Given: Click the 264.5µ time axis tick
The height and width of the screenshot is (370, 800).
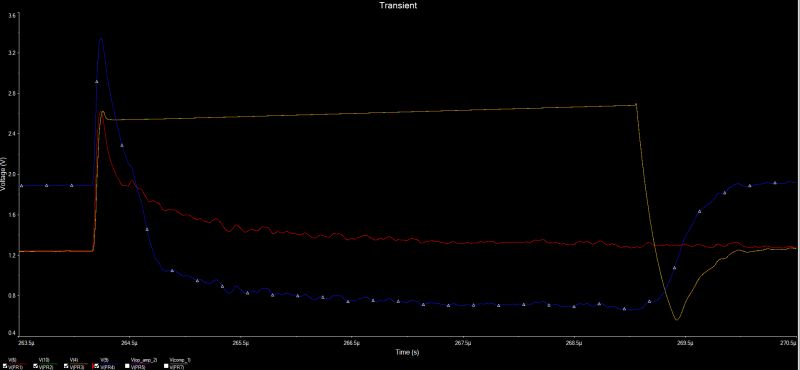Looking at the screenshot, I should (x=129, y=343).
